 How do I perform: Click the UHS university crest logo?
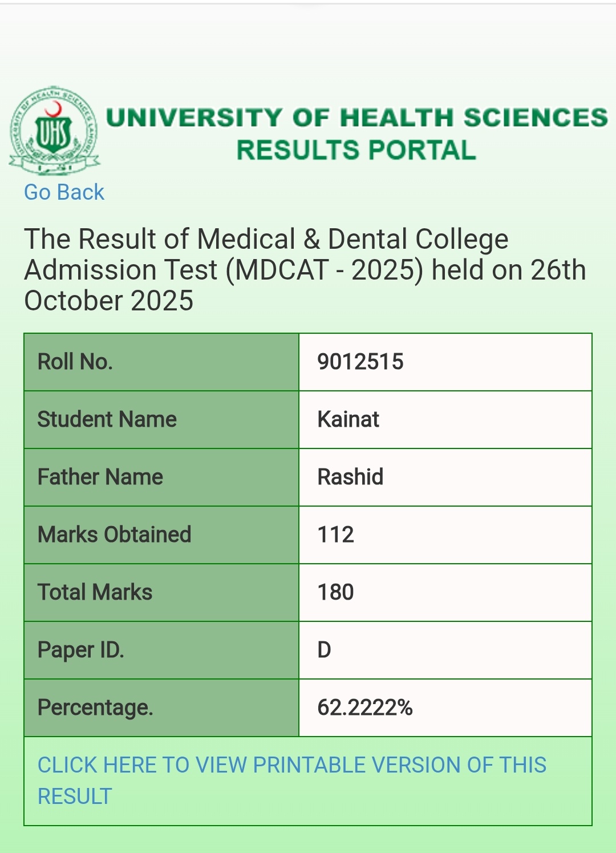tap(54, 131)
